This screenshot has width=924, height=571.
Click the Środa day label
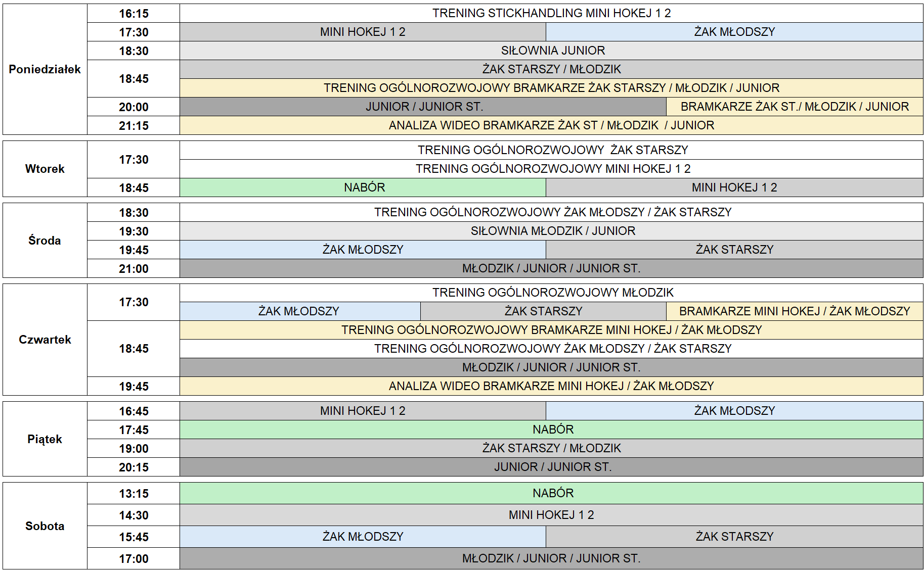point(45,241)
